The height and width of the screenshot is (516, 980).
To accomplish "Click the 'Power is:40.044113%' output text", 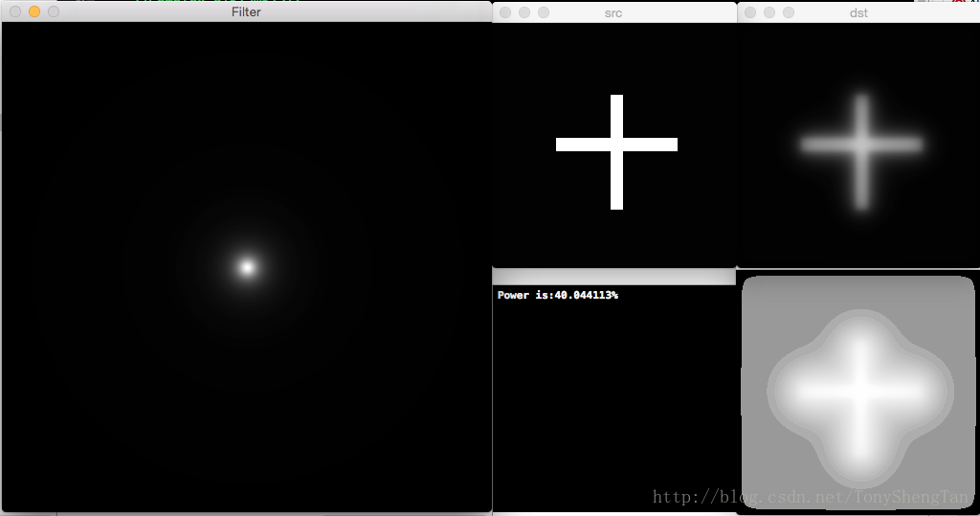I will tap(557, 295).
